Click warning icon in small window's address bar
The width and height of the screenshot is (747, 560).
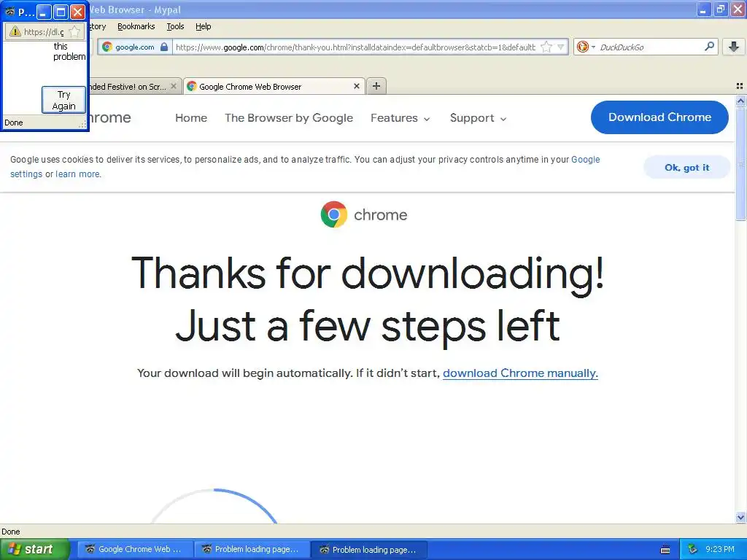click(x=15, y=31)
